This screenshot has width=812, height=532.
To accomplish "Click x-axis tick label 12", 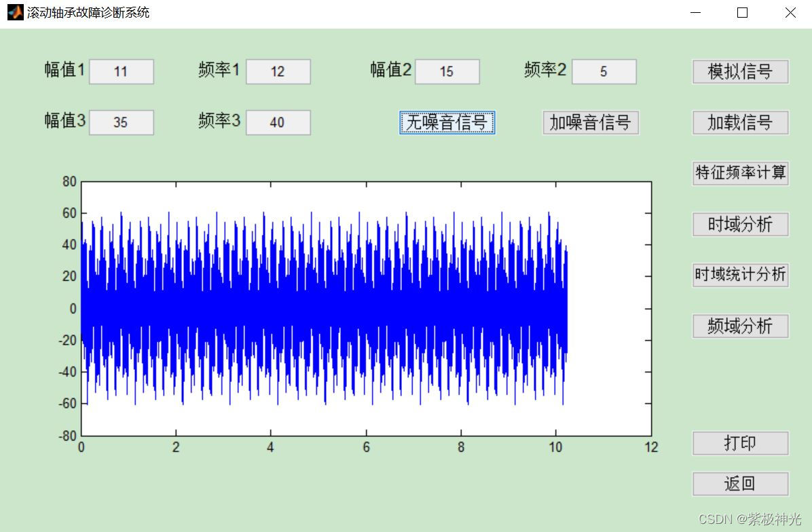I will (652, 447).
